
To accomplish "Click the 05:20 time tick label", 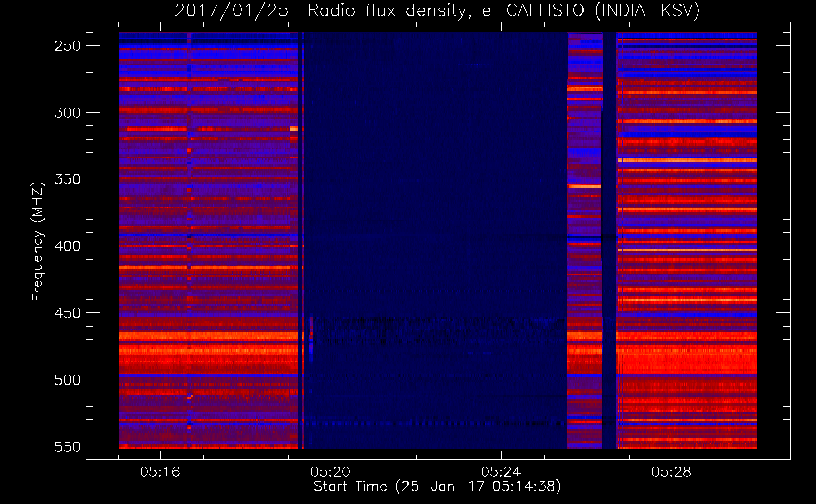I will (331, 472).
